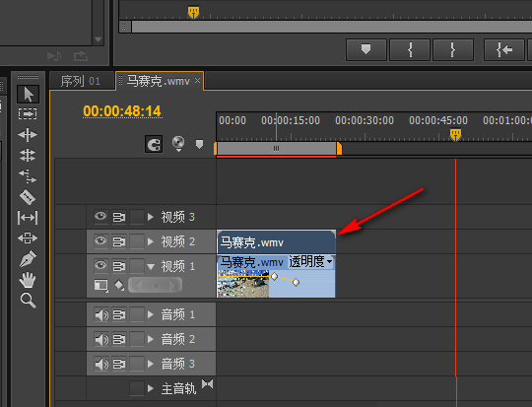Toggle sync lock on 音频 3
Screen dimensions: 532x407
coord(119,365)
